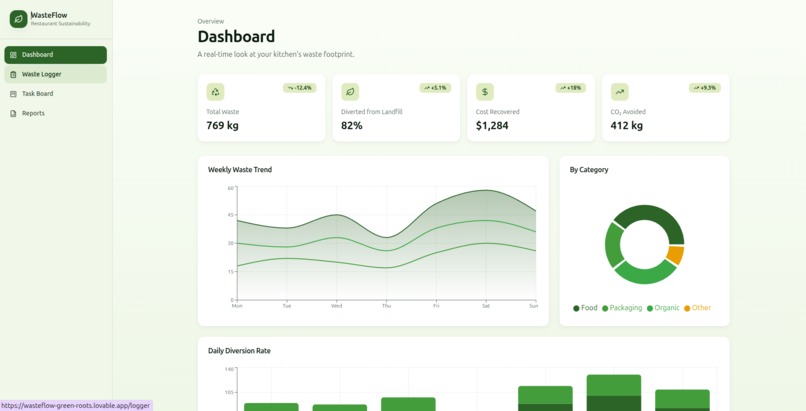The height and width of the screenshot is (411, 806).
Task: Click the recycle icon on Total Waste card
Action: (x=215, y=92)
